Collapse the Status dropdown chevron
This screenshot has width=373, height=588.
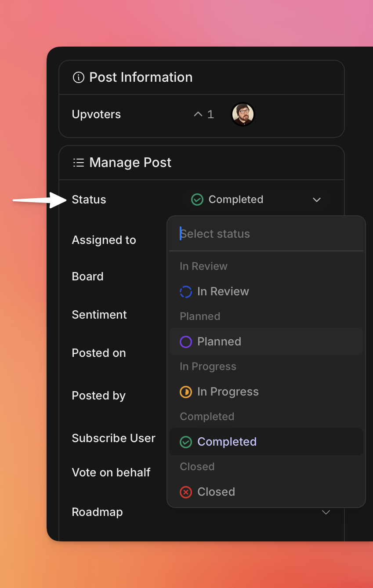click(316, 200)
